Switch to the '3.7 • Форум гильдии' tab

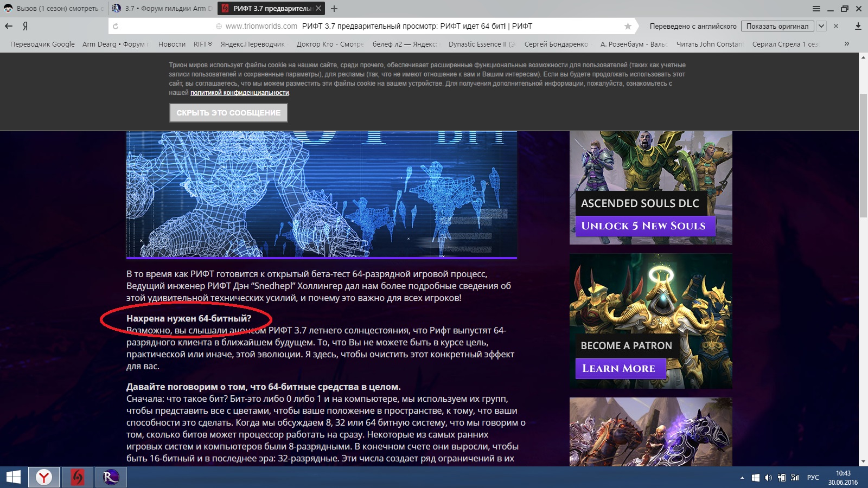coord(162,8)
